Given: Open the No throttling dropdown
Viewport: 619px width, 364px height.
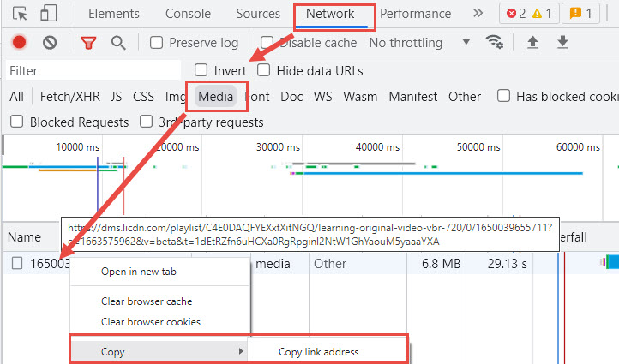Looking at the screenshot, I should (419, 43).
